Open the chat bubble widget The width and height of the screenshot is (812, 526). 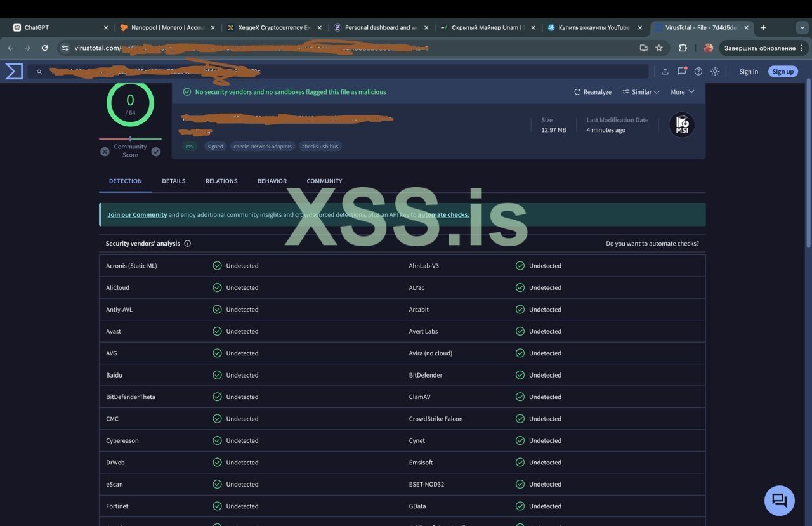[x=779, y=501]
